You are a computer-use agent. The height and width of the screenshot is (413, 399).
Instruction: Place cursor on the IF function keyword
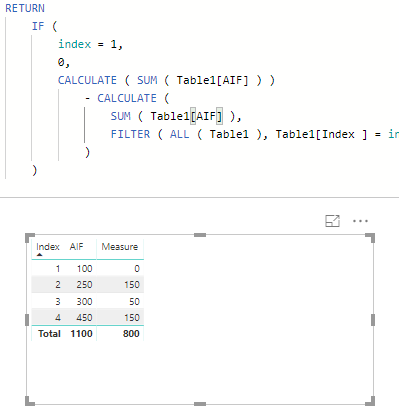pos(38,26)
